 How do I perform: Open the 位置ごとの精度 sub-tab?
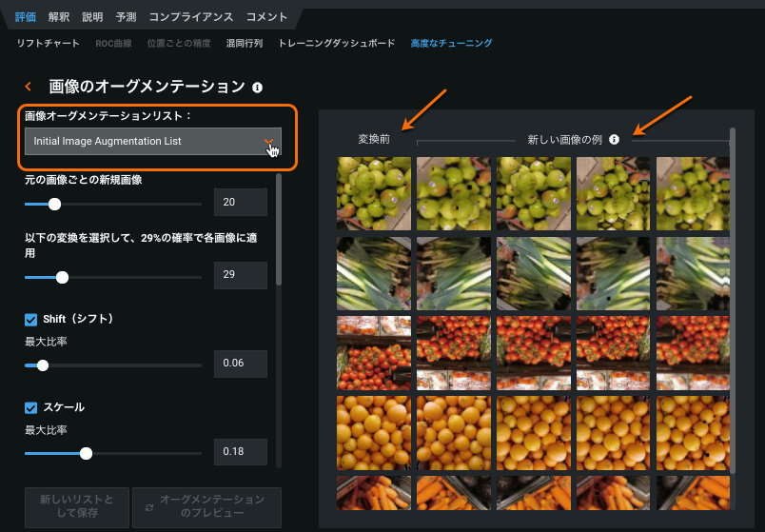(179, 44)
